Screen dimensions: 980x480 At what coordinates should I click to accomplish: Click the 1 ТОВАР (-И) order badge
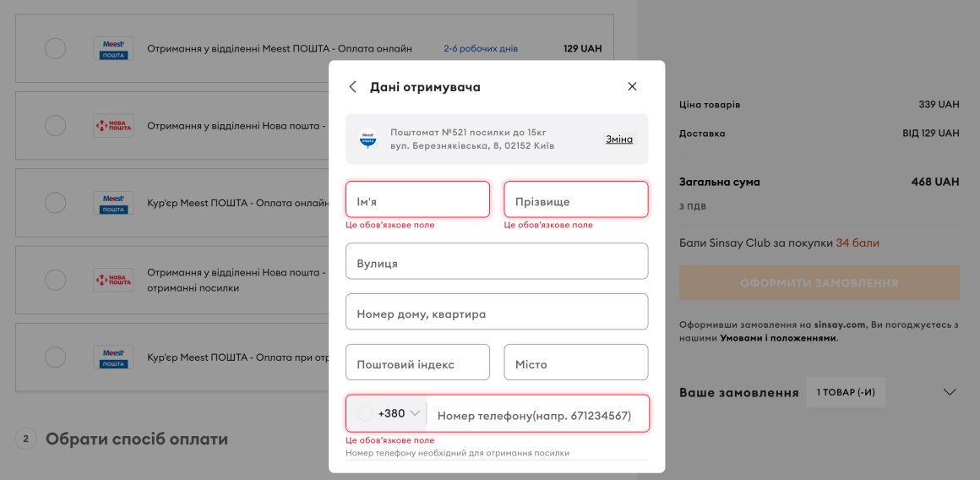coord(846,392)
